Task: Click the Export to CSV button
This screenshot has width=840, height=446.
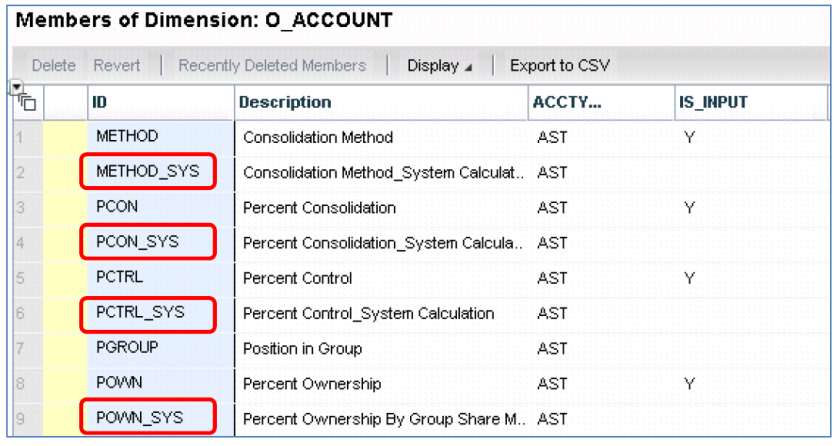Action: 560,66
